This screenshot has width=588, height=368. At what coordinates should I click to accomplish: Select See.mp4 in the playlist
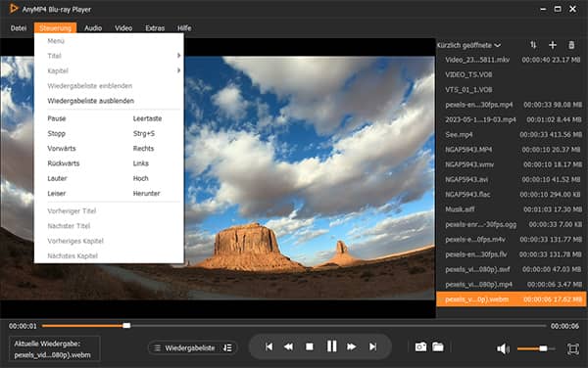tap(512, 134)
